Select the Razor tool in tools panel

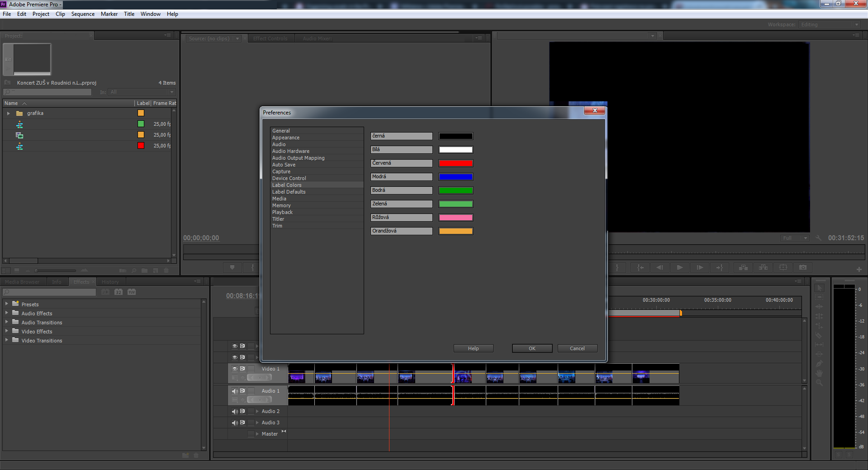819,336
